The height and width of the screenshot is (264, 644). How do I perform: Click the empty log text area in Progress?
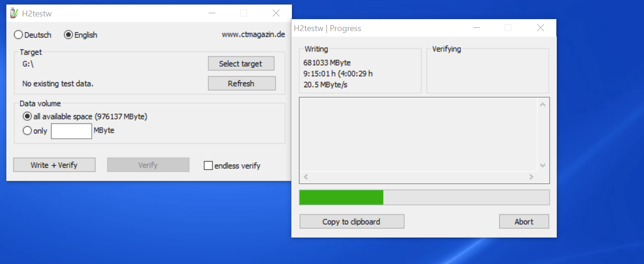pyautogui.click(x=419, y=135)
